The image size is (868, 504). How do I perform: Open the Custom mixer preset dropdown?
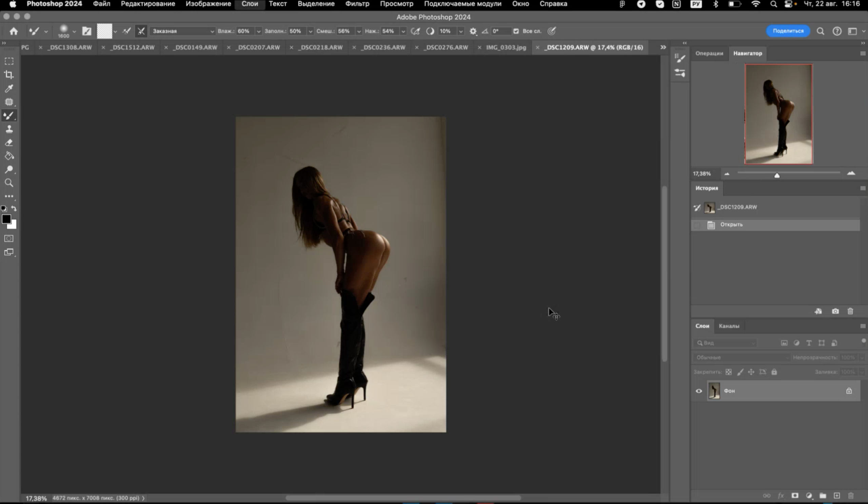coord(182,31)
